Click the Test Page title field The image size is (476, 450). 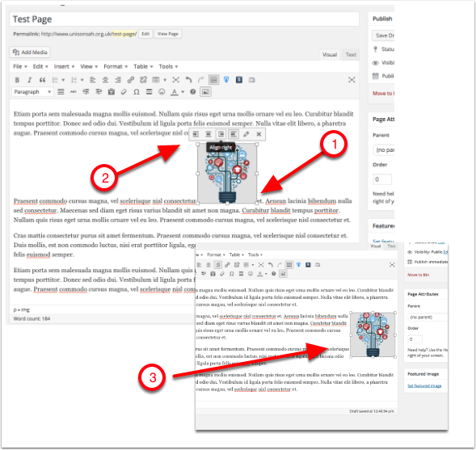click(184, 19)
